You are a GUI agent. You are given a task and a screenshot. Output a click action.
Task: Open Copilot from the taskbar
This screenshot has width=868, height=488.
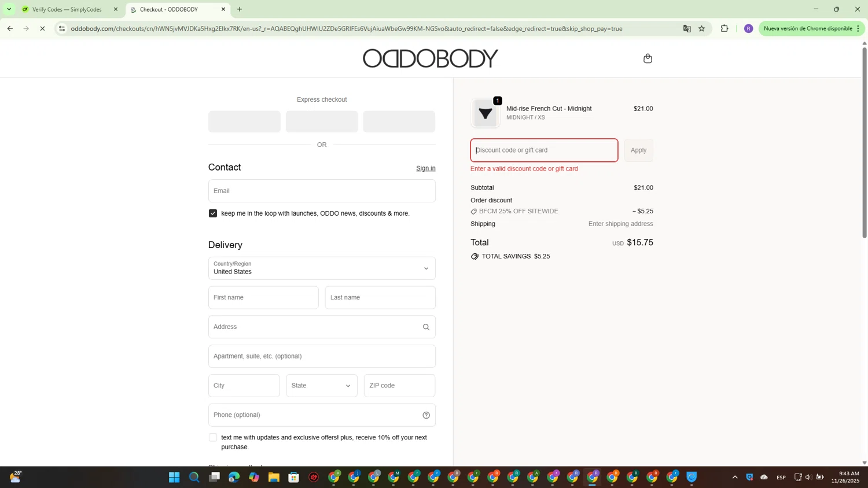pyautogui.click(x=254, y=477)
